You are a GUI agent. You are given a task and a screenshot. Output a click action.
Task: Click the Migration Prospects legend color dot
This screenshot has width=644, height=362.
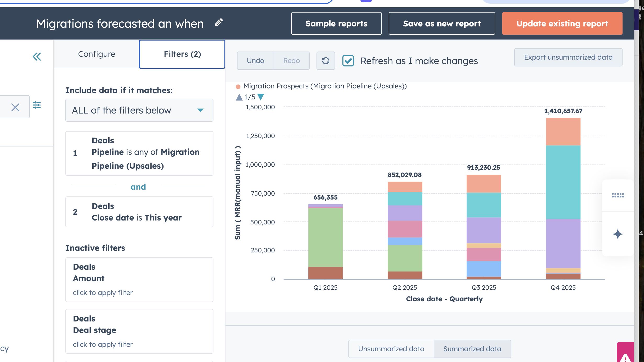pyautogui.click(x=238, y=87)
